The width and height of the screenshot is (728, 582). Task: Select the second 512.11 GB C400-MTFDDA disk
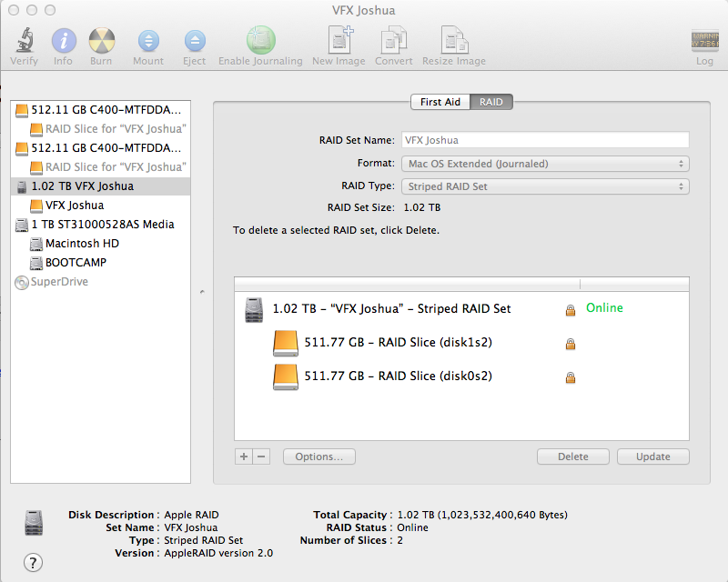(x=100, y=148)
